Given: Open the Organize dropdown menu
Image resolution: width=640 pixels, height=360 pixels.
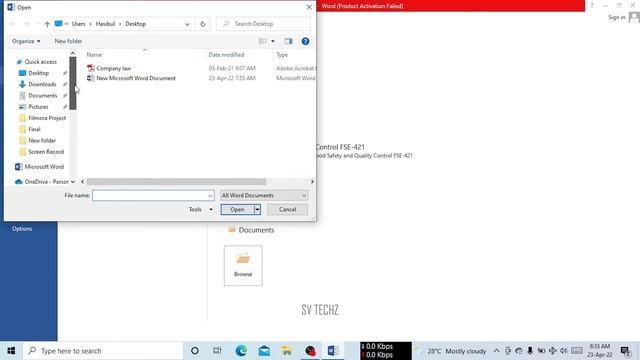Looking at the screenshot, I should click(x=26, y=41).
